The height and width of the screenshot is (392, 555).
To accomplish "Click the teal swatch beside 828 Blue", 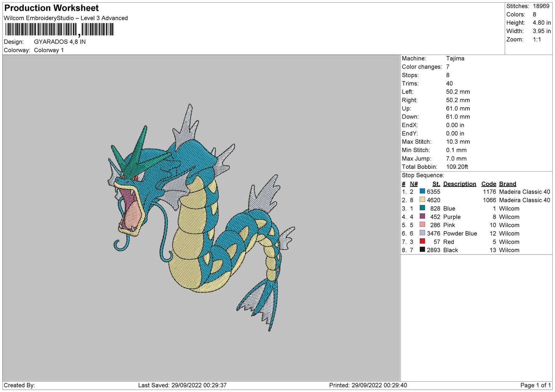I will pos(422,208).
